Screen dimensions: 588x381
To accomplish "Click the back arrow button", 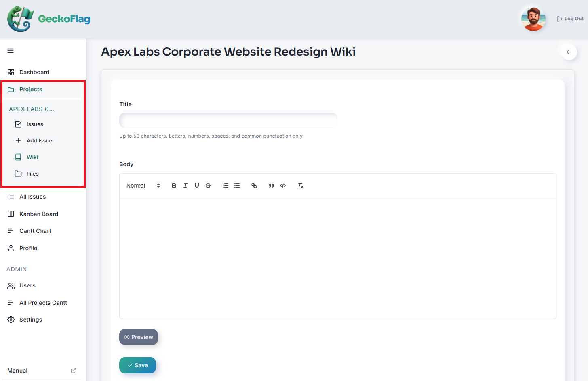I will (569, 52).
